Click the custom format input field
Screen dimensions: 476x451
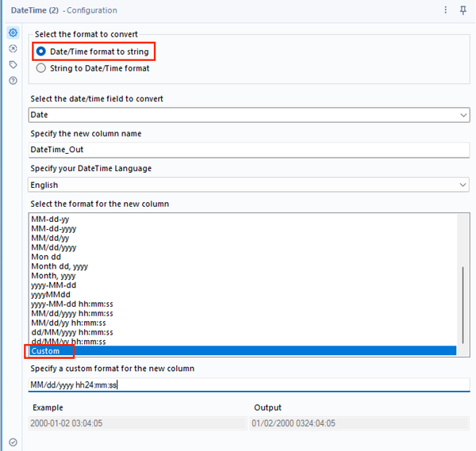pos(249,385)
